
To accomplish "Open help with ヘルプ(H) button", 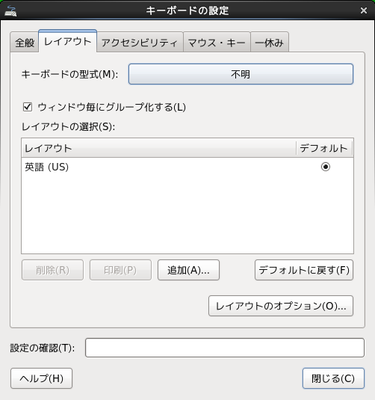I will pos(41,378).
